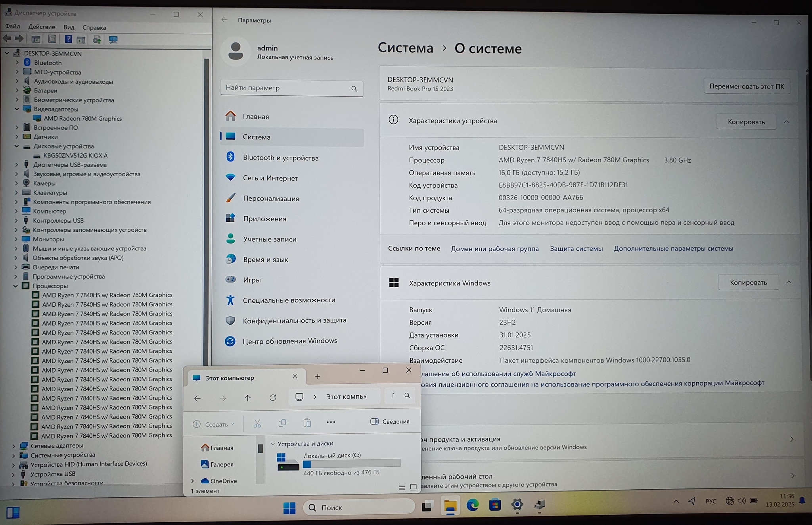
Task: Open the Действие menu
Action: point(42,27)
